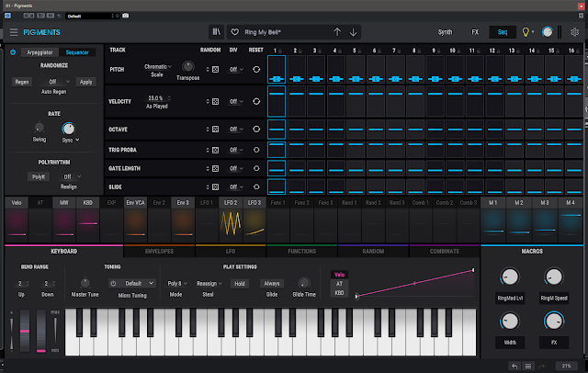
Task: Open the Micro Tuning Default dropdown
Action: pos(137,283)
